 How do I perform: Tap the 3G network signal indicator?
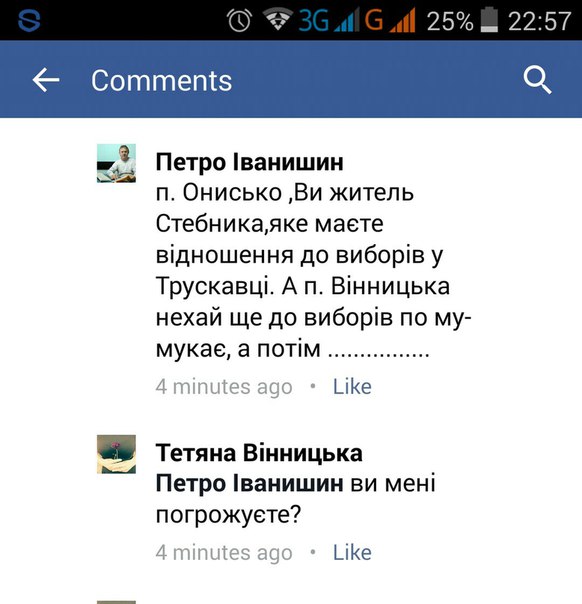click(327, 20)
